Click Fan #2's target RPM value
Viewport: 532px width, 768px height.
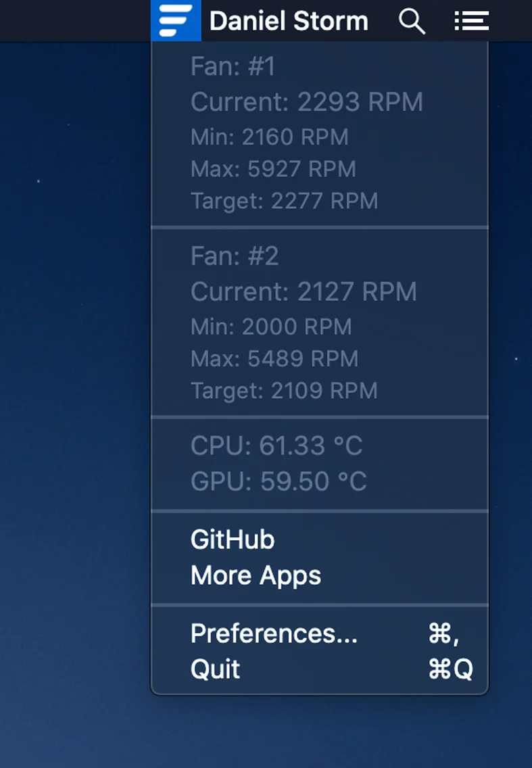click(x=283, y=391)
